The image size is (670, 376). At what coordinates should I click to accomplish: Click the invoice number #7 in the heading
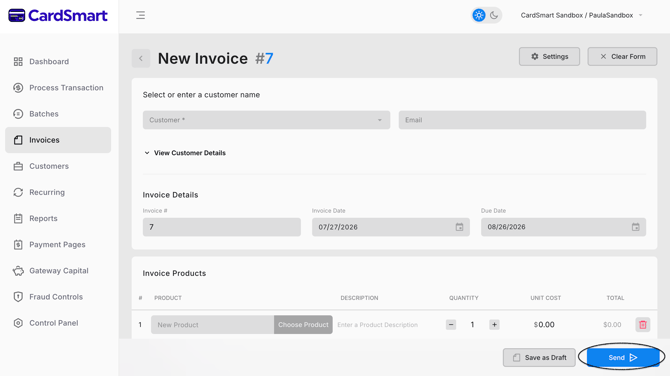(264, 59)
